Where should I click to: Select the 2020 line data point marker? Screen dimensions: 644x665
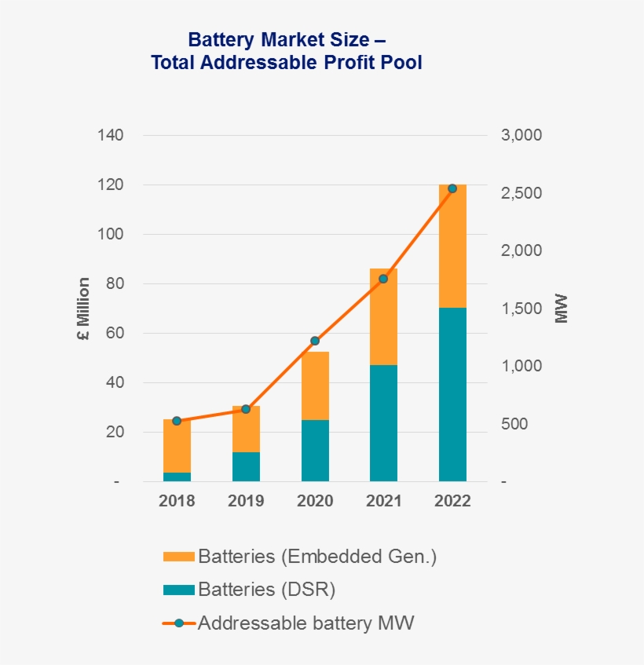pos(315,341)
